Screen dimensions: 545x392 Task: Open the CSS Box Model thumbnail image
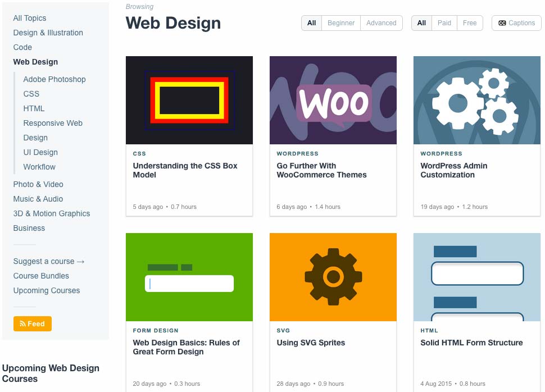pos(189,100)
